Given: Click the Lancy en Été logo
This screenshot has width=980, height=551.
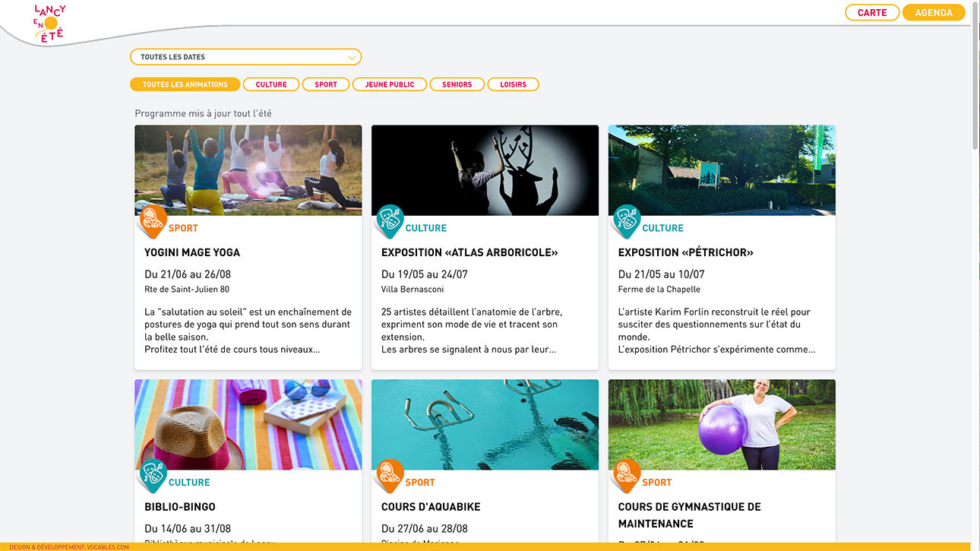Looking at the screenshot, I should (x=50, y=24).
